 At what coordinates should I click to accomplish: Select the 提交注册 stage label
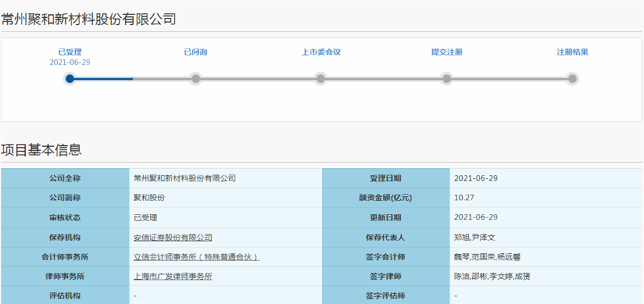tap(447, 52)
